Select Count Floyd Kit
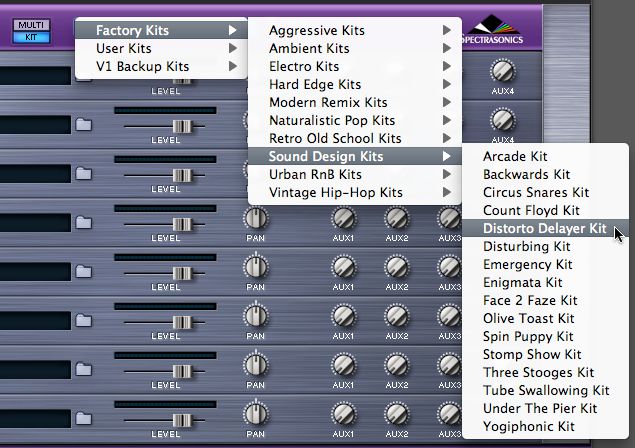The height and width of the screenshot is (448, 635). [545, 210]
